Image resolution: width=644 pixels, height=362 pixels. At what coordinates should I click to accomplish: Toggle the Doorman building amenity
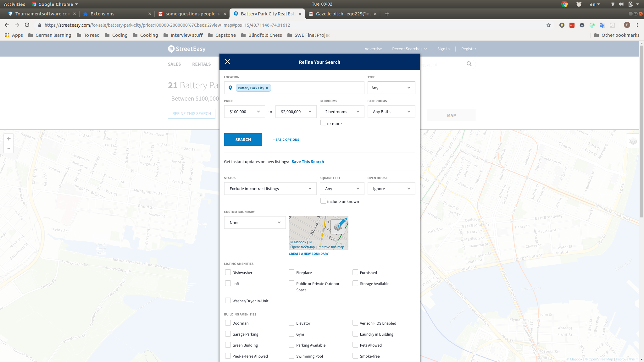click(x=228, y=323)
